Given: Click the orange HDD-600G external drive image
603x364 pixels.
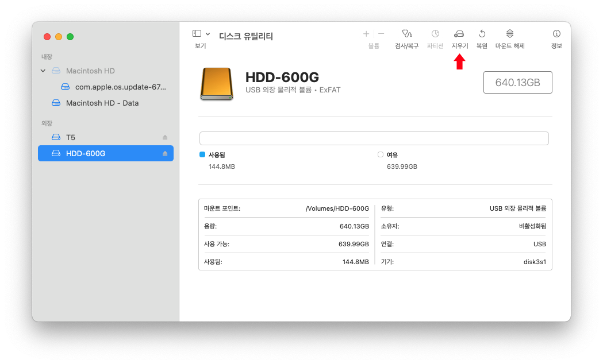Looking at the screenshot, I should (217, 84).
